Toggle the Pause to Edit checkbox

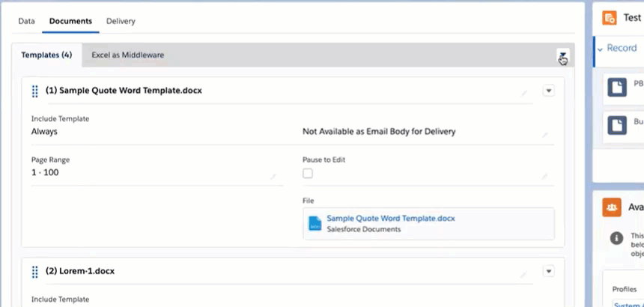click(308, 174)
